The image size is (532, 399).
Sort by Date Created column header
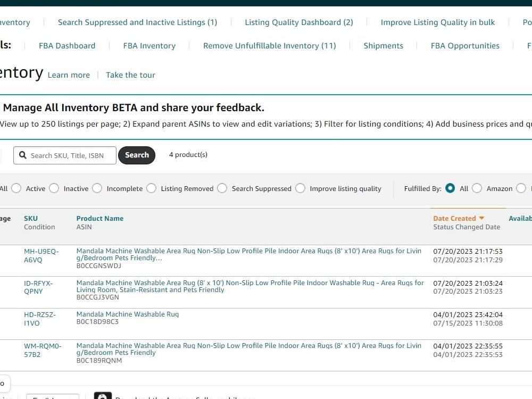coord(455,219)
